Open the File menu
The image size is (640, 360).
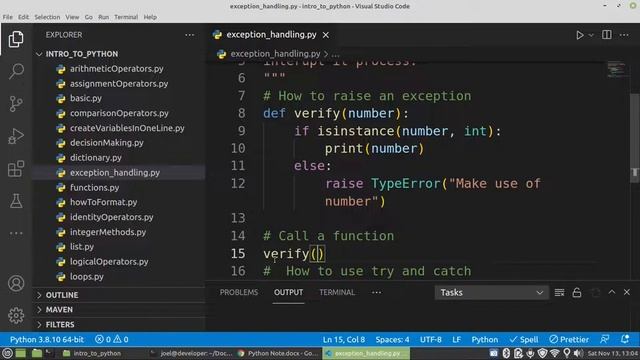pos(7,17)
